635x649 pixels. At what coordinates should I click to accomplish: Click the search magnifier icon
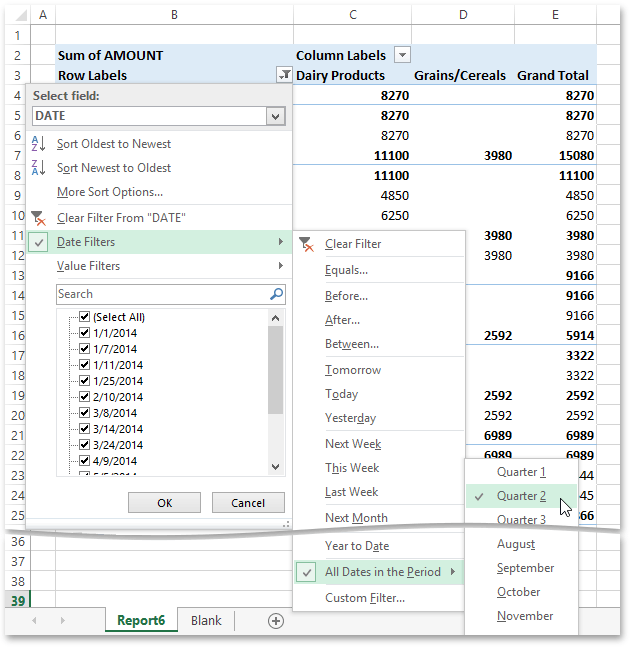[277, 294]
